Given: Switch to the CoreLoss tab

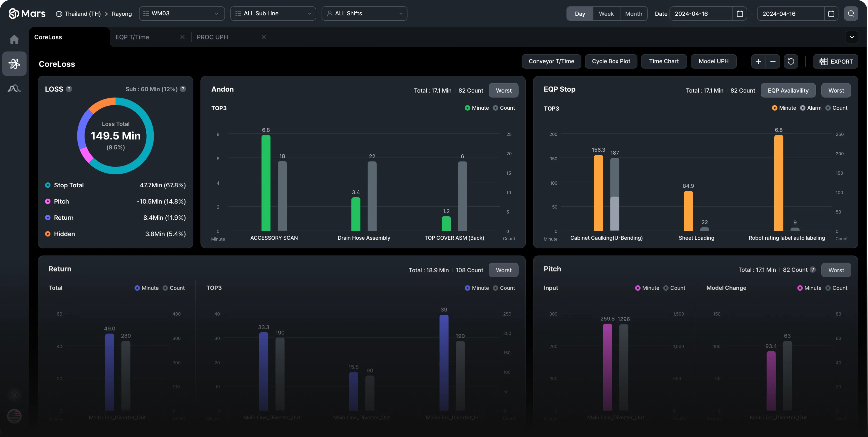Looking at the screenshot, I should [x=69, y=37].
